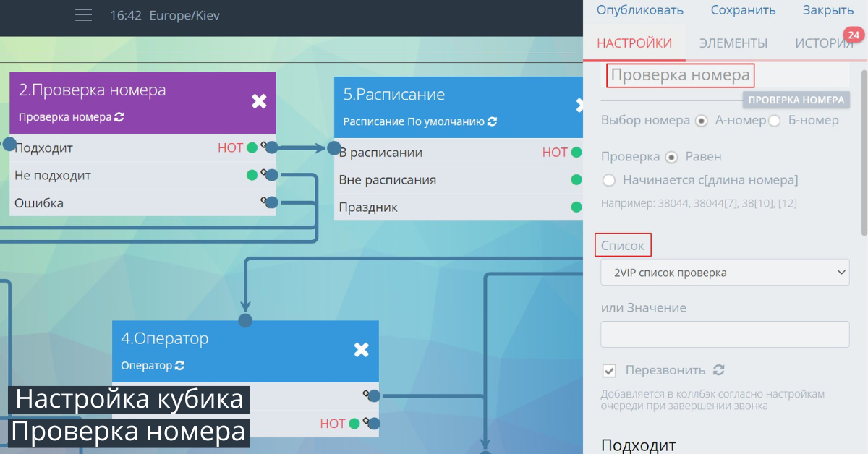The image size is (868, 454).
Task: Click the refresh icon next to Расписание По умолчанию
Action: pyautogui.click(x=493, y=122)
